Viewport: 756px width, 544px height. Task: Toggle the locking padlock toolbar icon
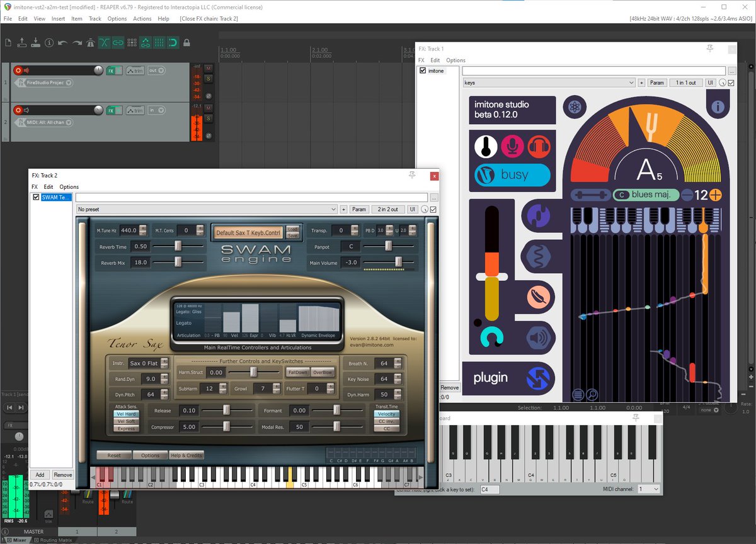click(187, 43)
